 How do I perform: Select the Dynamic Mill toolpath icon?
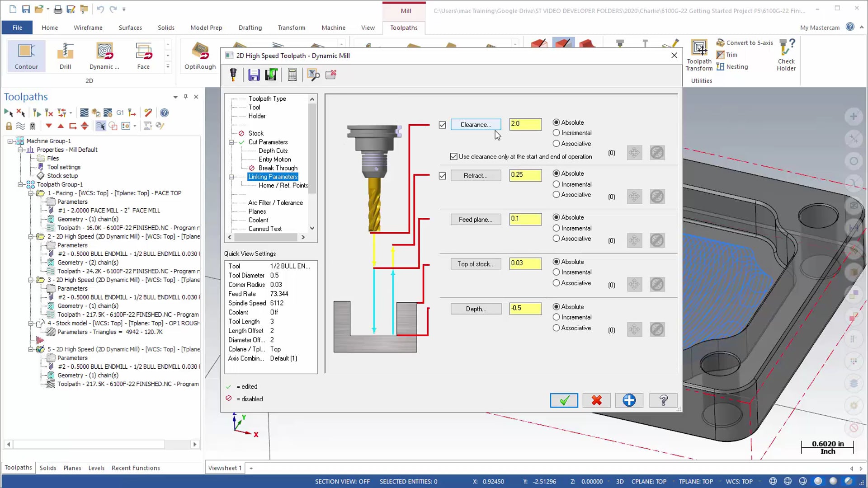pos(104,56)
